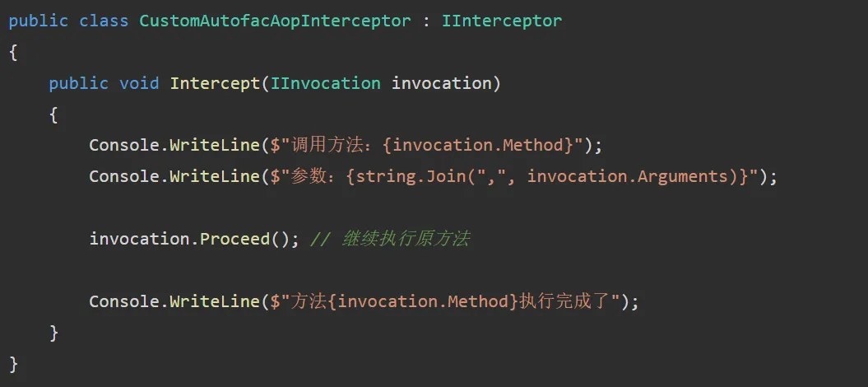Click the class name CustomAutofacAopInterceptor
This screenshot has width=868, height=387.
click(275, 21)
